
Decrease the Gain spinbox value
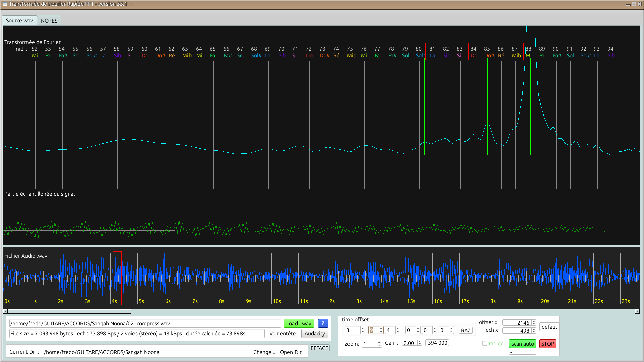pyautogui.click(x=420, y=344)
